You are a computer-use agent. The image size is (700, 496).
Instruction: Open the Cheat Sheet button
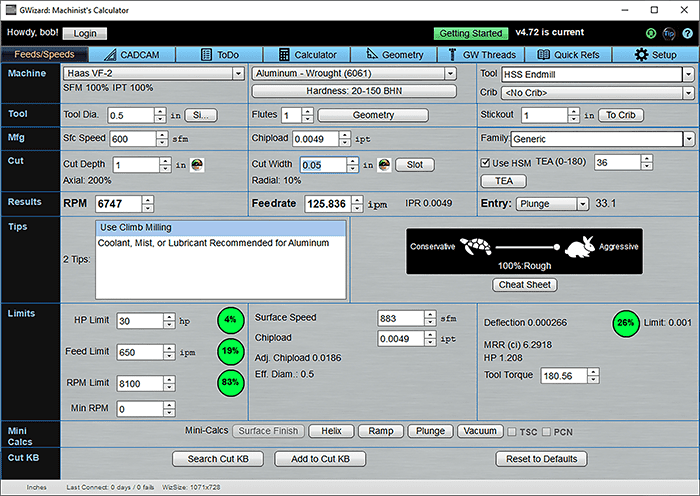pyautogui.click(x=525, y=285)
